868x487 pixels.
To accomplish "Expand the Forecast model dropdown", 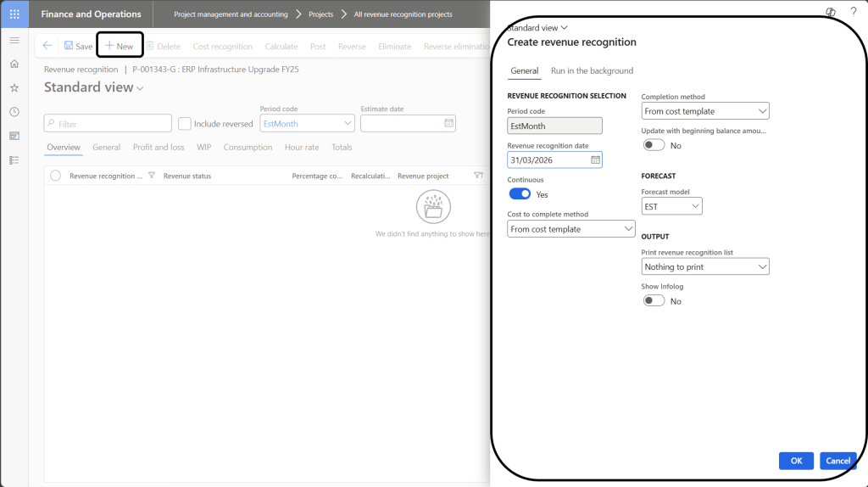I will 671,206.
